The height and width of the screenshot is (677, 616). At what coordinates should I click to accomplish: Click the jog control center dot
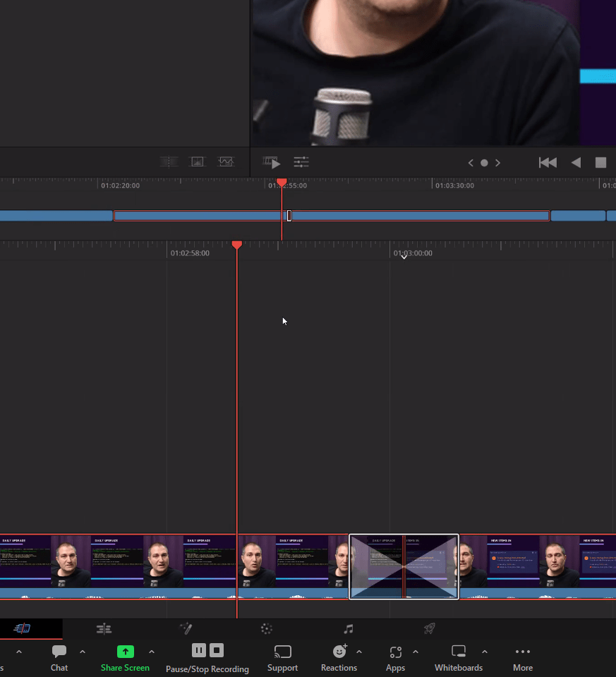point(484,163)
